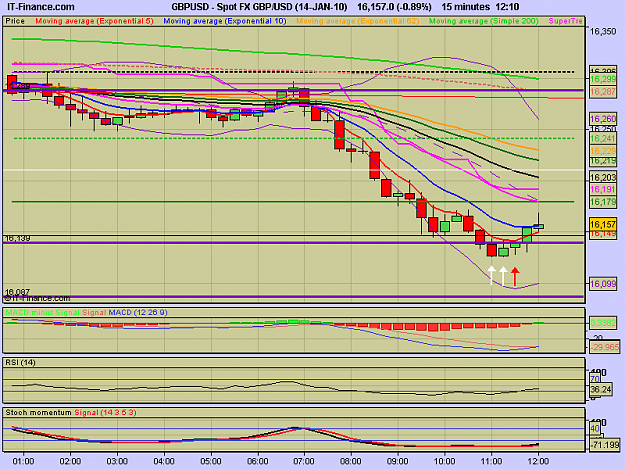
Task: Click the RSI 70 level label
Action: 595,379
